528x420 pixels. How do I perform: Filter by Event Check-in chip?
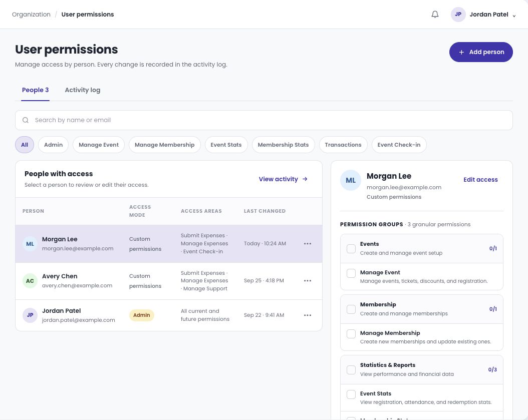[399, 145]
